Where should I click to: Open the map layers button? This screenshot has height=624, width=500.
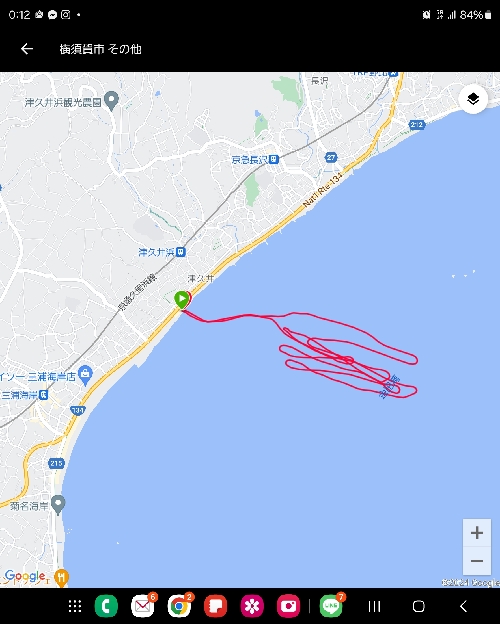click(x=473, y=99)
